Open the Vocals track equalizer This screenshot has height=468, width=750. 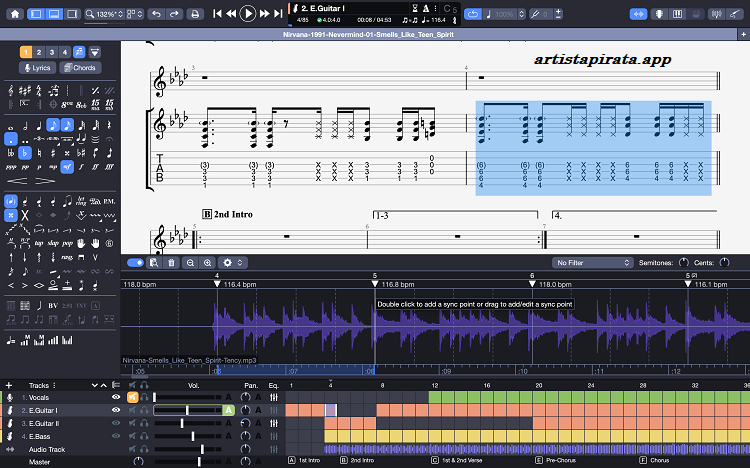point(274,397)
